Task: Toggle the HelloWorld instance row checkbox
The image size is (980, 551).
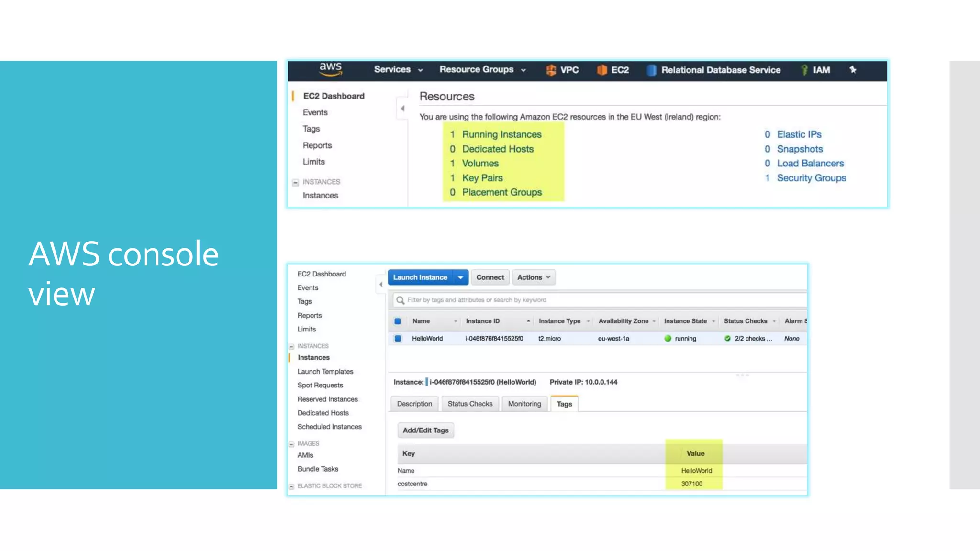Action: (x=398, y=339)
